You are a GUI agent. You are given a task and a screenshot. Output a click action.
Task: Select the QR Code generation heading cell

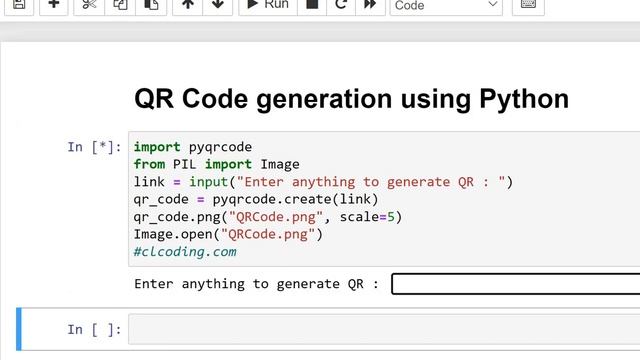[x=351, y=99]
